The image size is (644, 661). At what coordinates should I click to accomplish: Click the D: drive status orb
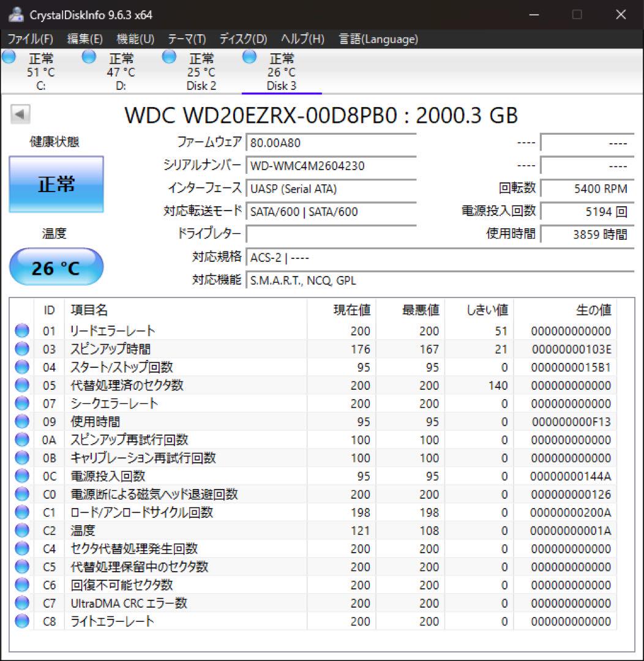click(89, 56)
